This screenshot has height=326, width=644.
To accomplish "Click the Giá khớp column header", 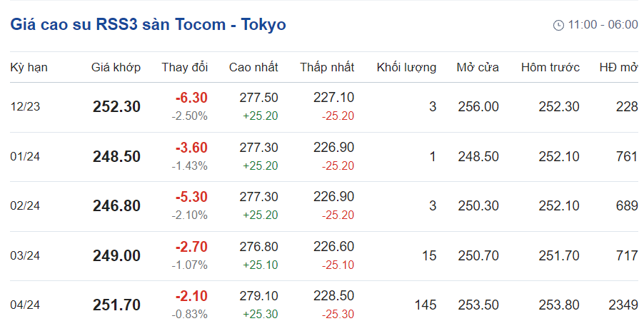I will [x=116, y=68].
